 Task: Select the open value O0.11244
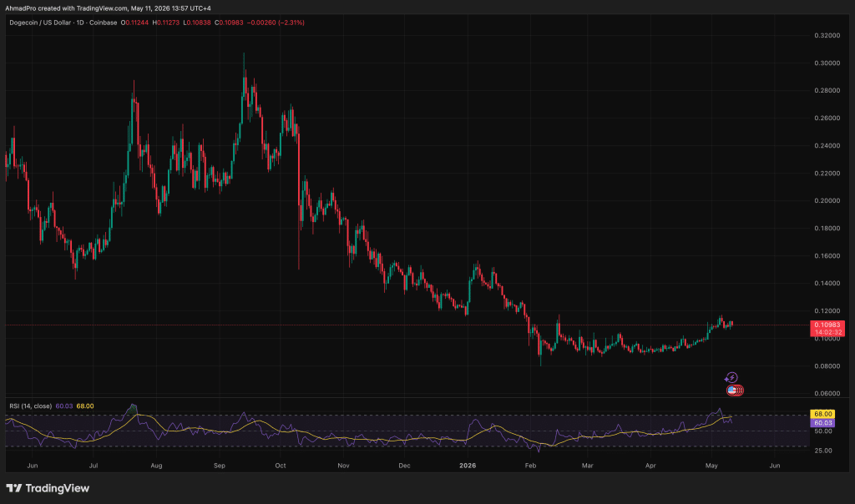(x=134, y=23)
